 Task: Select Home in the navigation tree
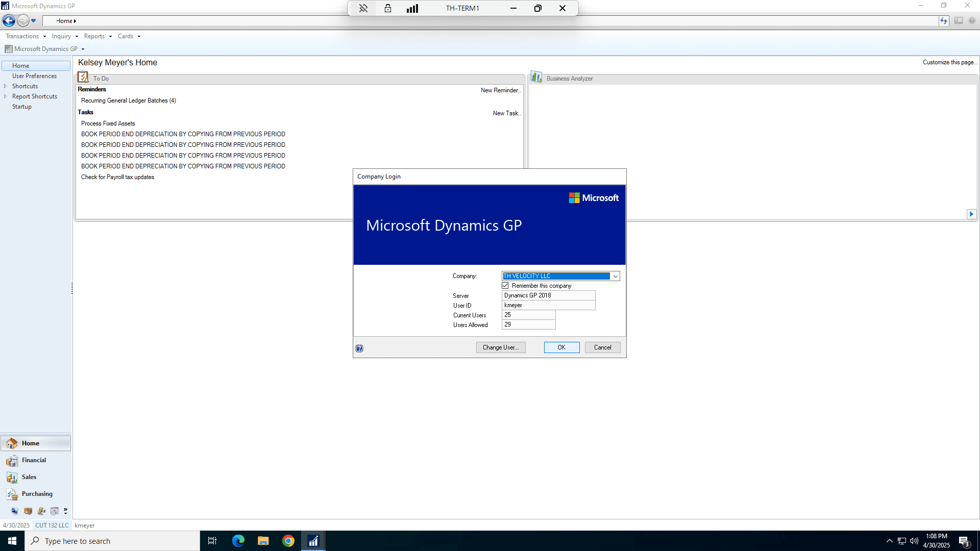36,66
